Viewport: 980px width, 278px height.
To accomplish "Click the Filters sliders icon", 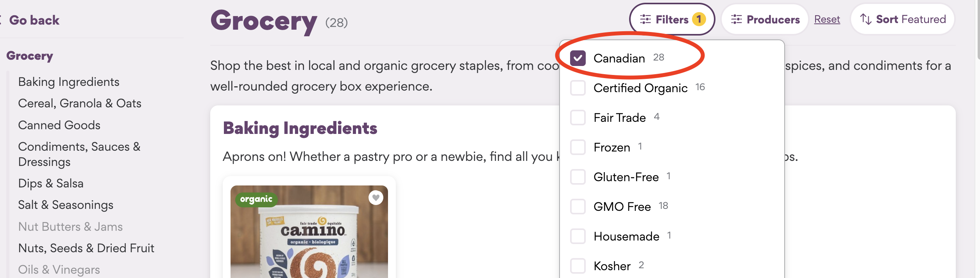I will 645,19.
